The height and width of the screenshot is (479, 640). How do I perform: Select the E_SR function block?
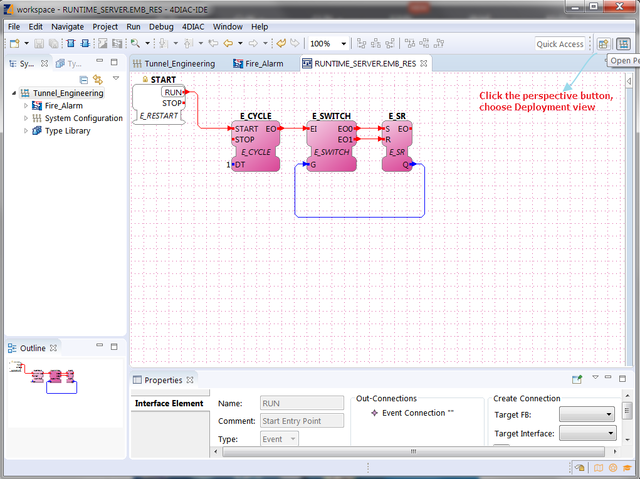point(397,145)
